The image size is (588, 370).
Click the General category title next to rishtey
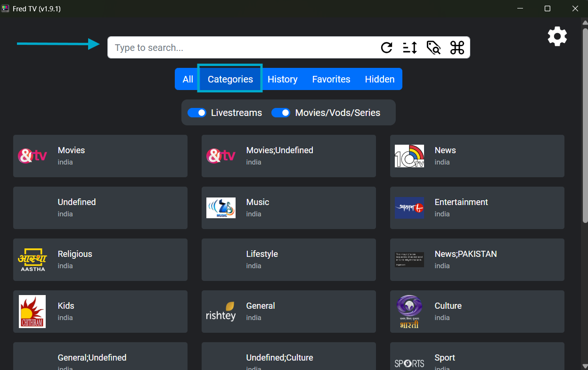click(261, 306)
